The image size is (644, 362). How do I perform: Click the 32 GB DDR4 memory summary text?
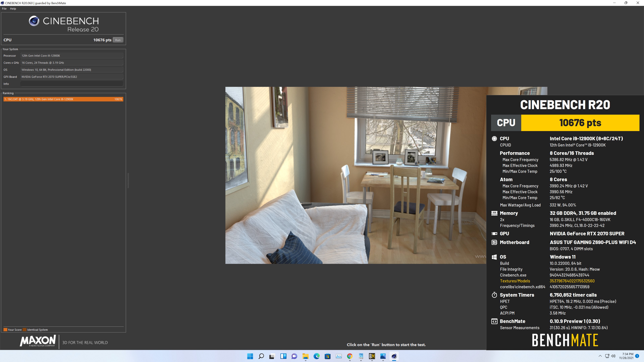[x=583, y=213]
